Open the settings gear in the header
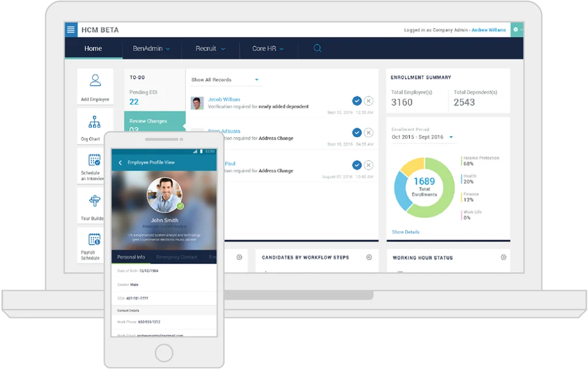This screenshot has height=369, width=588. pos(516,30)
